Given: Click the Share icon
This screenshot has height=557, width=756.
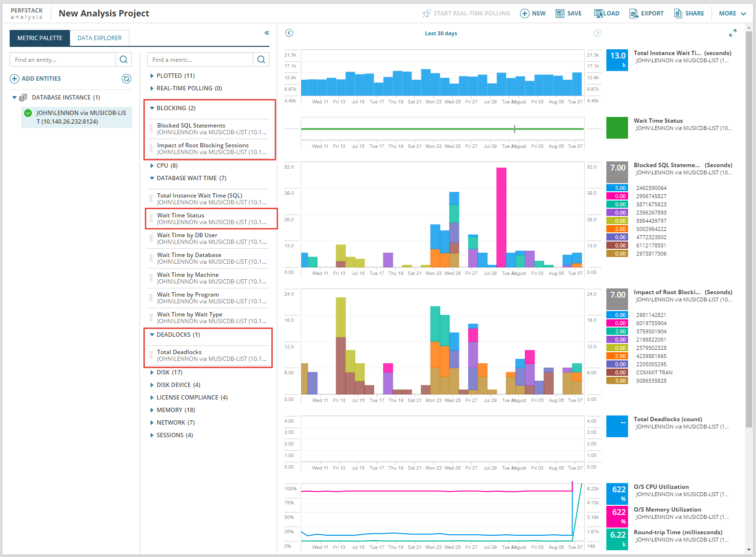Looking at the screenshot, I should pos(678,14).
